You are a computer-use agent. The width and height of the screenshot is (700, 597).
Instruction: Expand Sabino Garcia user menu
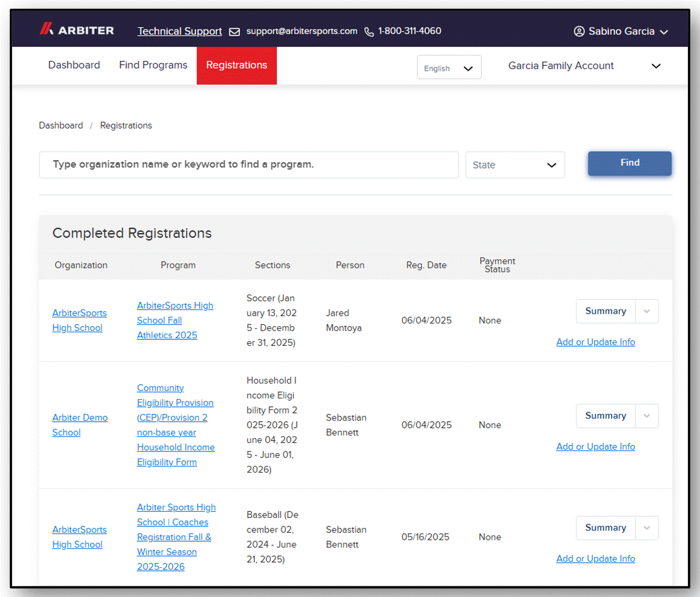[x=621, y=32]
